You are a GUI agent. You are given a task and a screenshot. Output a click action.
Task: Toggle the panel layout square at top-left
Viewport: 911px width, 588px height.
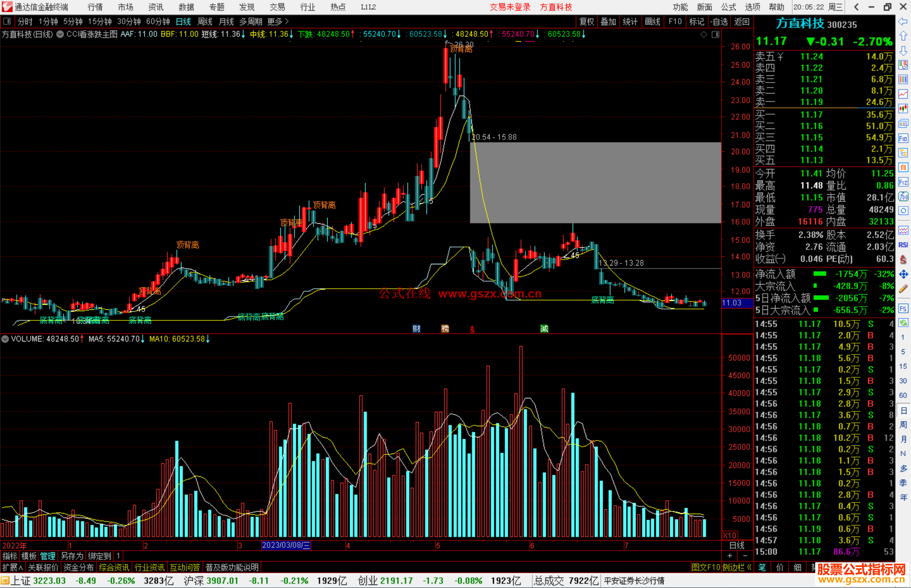(7, 21)
